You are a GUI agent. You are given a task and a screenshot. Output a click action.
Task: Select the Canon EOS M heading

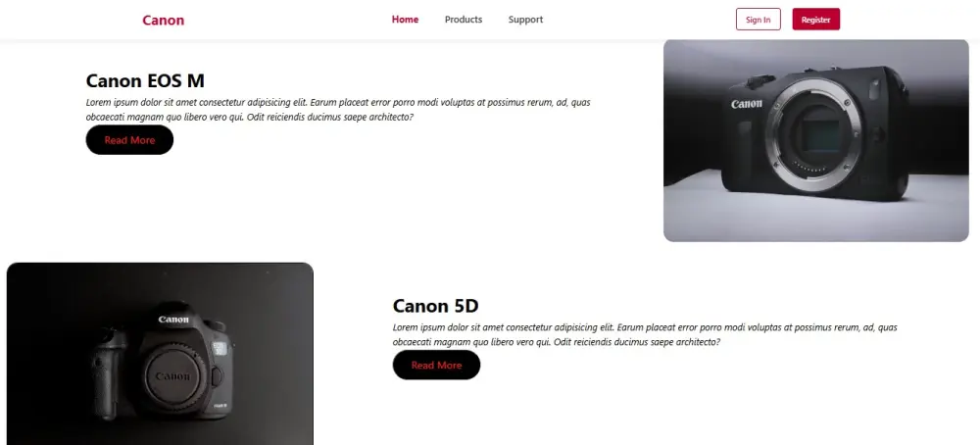(145, 80)
